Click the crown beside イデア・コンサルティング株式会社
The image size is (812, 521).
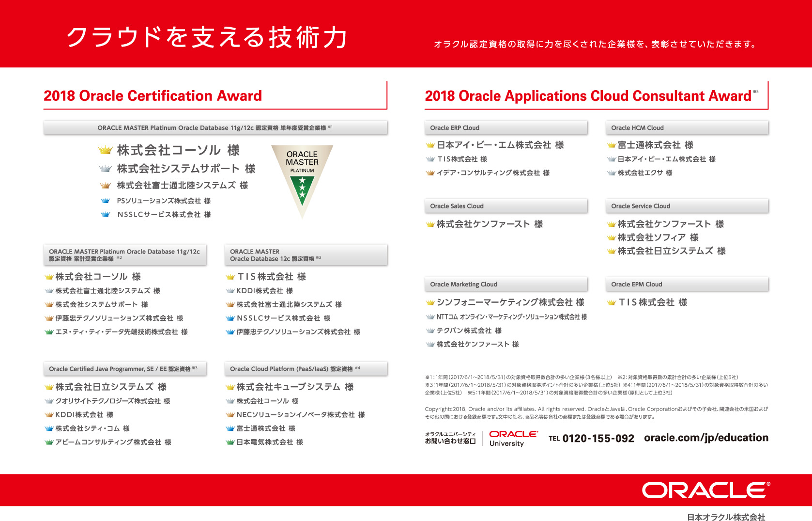pyautogui.click(x=430, y=173)
